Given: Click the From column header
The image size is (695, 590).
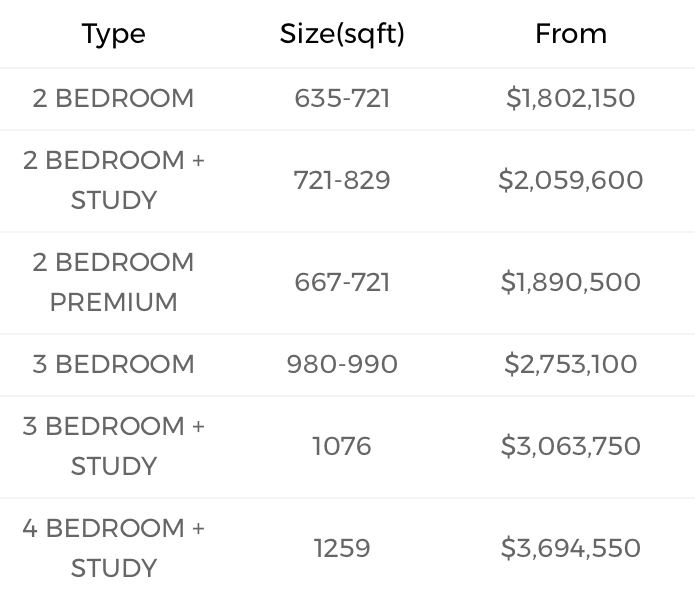Looking at the screenshot, I should pyautogui.click(x=571, y=34).
